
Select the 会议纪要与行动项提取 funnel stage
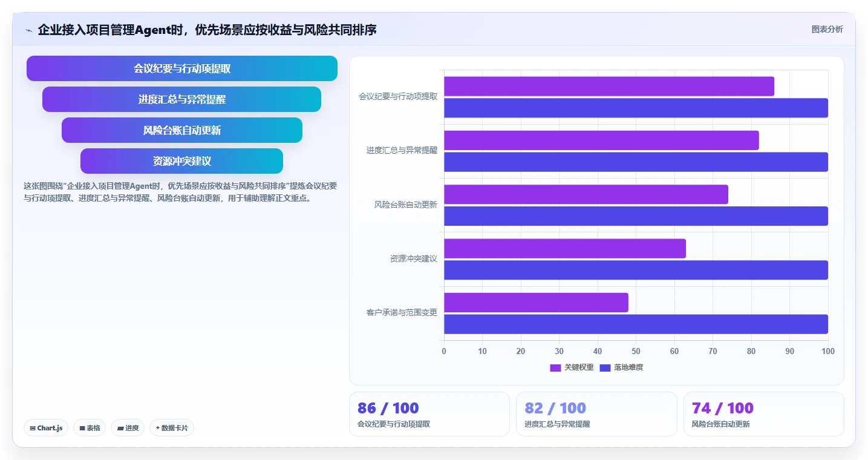pyautogui.click(x=182, y=68)
